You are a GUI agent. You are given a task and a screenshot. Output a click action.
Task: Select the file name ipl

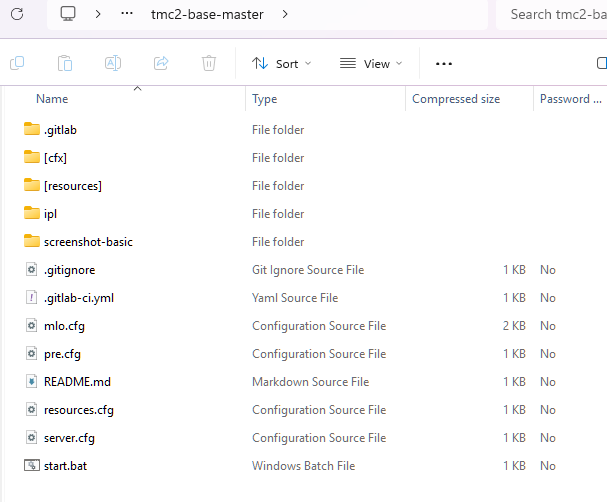click(x=50, y=214)
